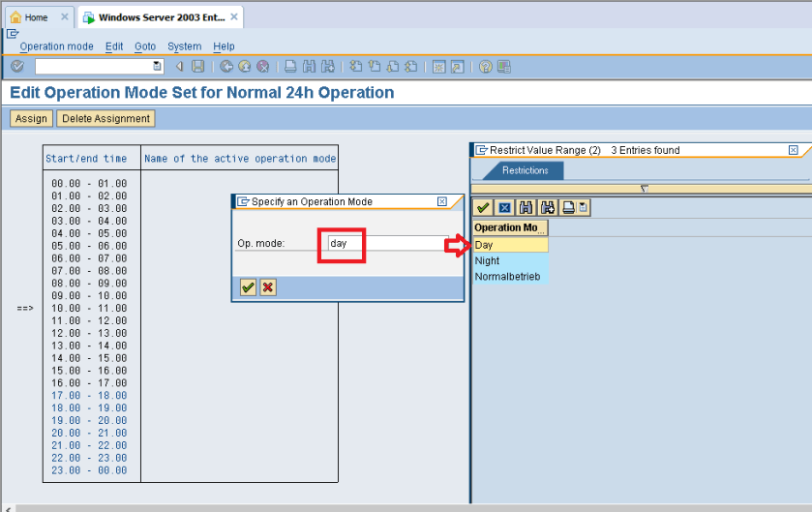
Task: Click the Delete Assignment button
Action: click(x=105, y=118)
